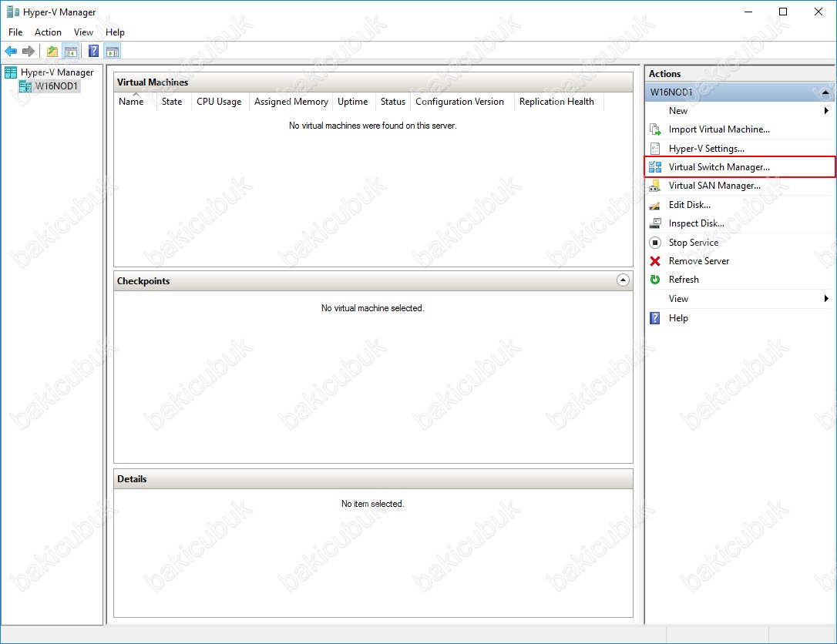This screenshot has height=644, width=837.
Task: Maximize the Hyper-V Manager window
Action: (783, 12)
